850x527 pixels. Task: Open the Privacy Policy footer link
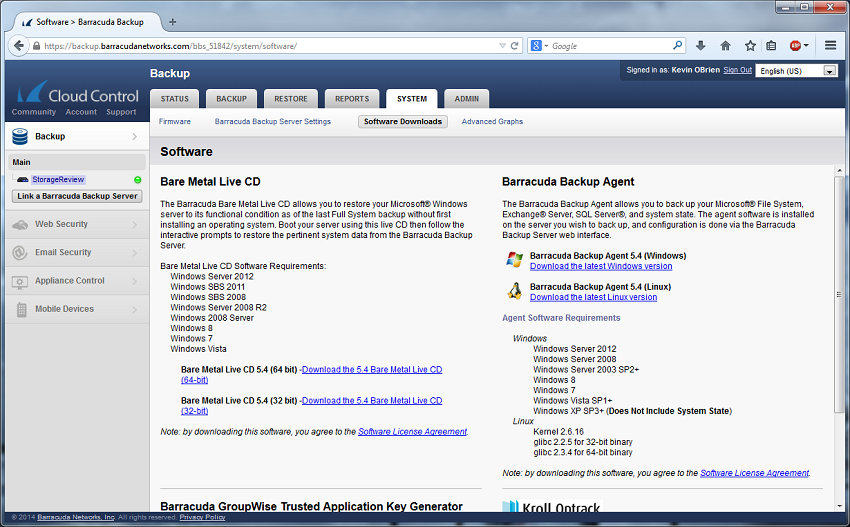click(202, 517)
